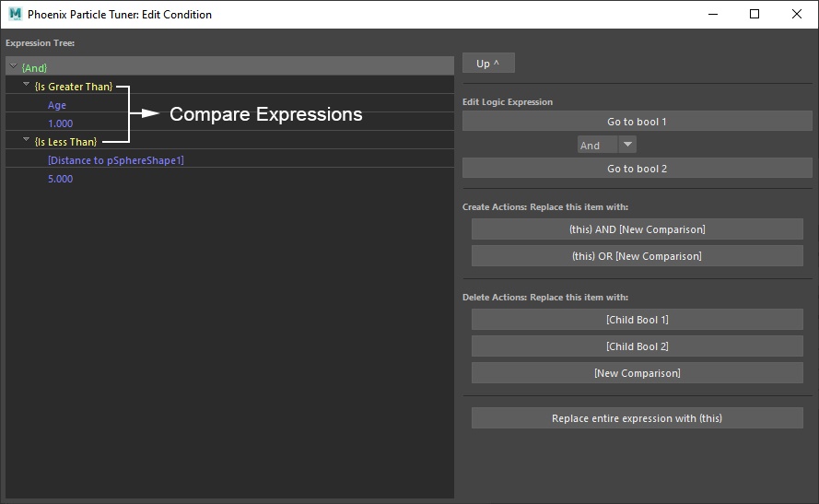Minimize the Edit Condition window

[x=713, y=14]
